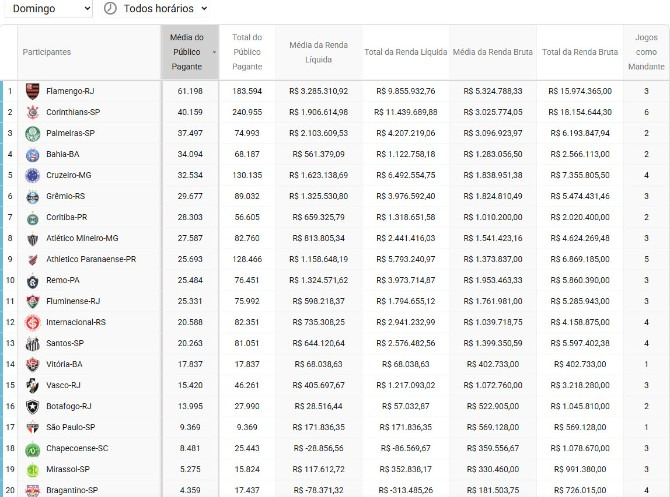Screen dimensions: 670x497
Task: Click the Corinthians-SP crest icon
Action: (32, 112)
